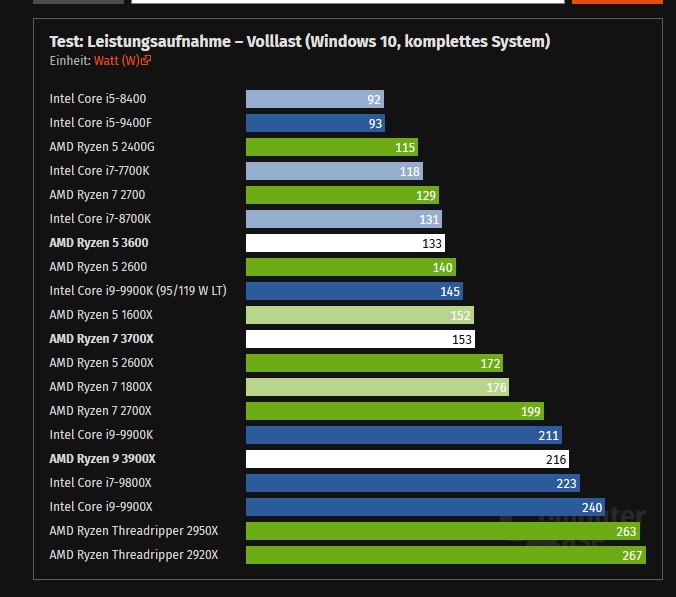
Task: Click the light green bar showing 152
Action: tap(360, 315)
